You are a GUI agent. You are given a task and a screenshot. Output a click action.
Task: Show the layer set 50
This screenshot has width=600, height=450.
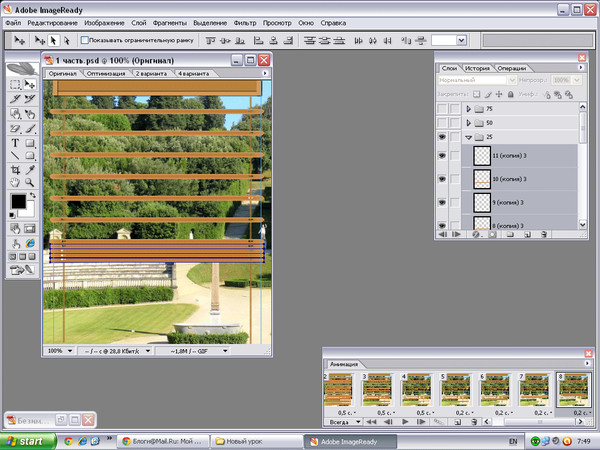442,123
